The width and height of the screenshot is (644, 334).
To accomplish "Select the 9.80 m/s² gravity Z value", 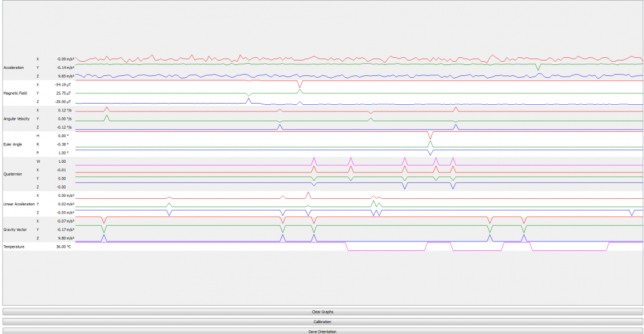I will [x=66, y=238].
